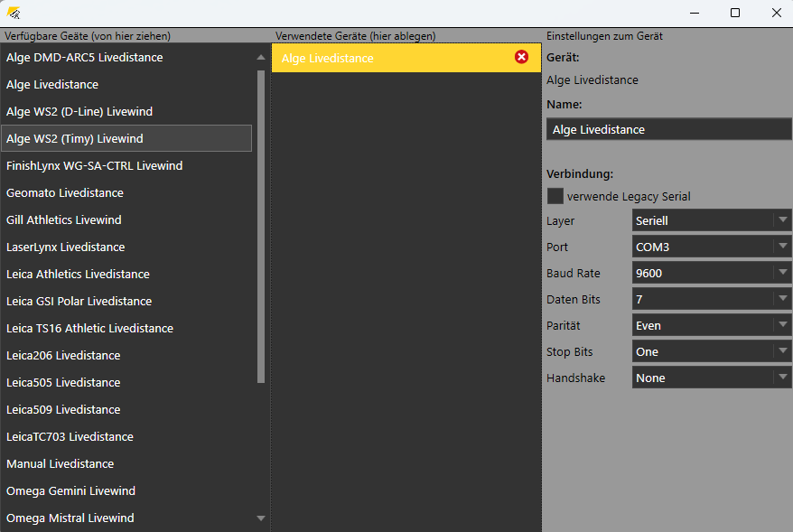Click the device list vertical scrollbar thumb
Screen dimensions: 793x532
click(261, 226)
